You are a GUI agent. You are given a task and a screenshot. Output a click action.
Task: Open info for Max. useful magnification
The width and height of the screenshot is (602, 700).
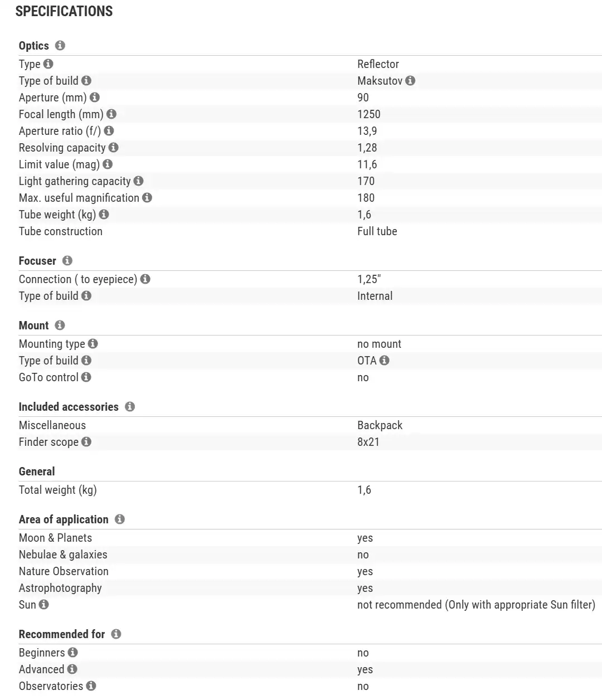tap(147, 198)
